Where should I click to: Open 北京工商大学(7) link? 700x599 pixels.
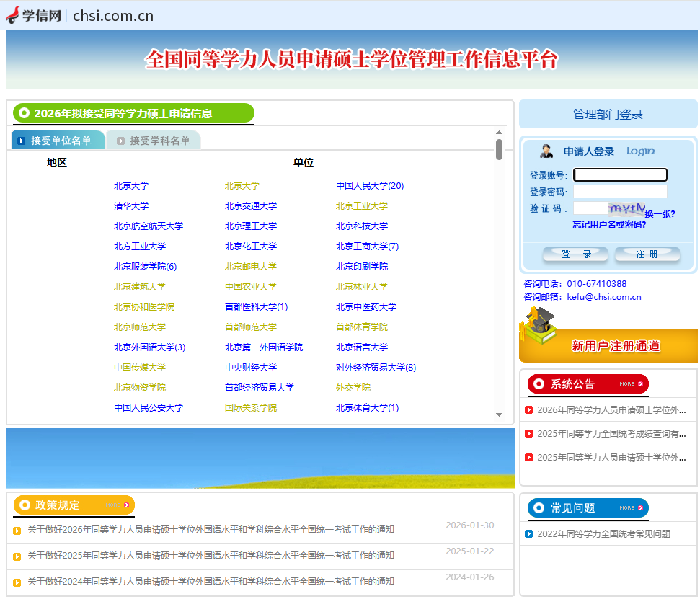367,246
